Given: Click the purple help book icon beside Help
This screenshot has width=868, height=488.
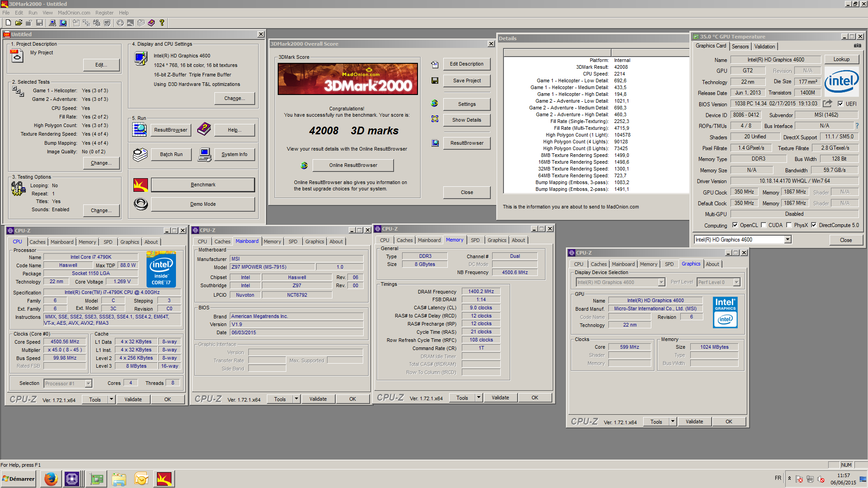Looking at the screenshot, I should coord(204,129).
